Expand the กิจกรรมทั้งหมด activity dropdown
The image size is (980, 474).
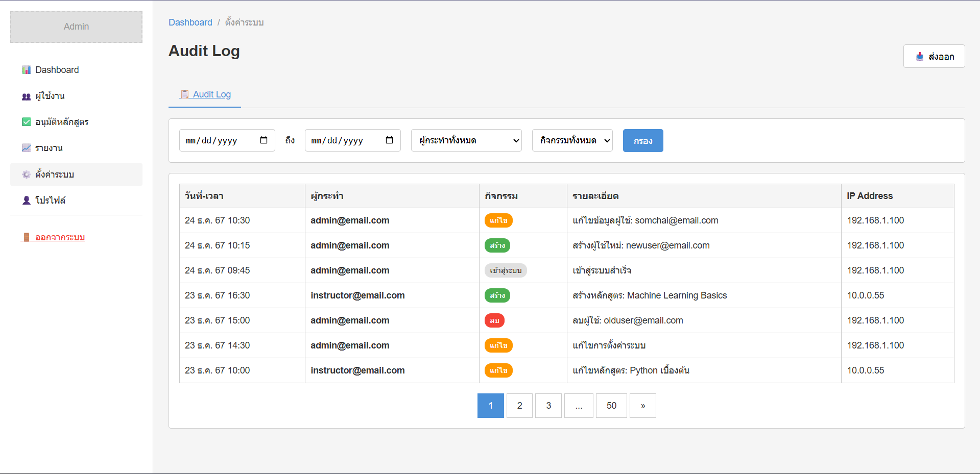572,140
